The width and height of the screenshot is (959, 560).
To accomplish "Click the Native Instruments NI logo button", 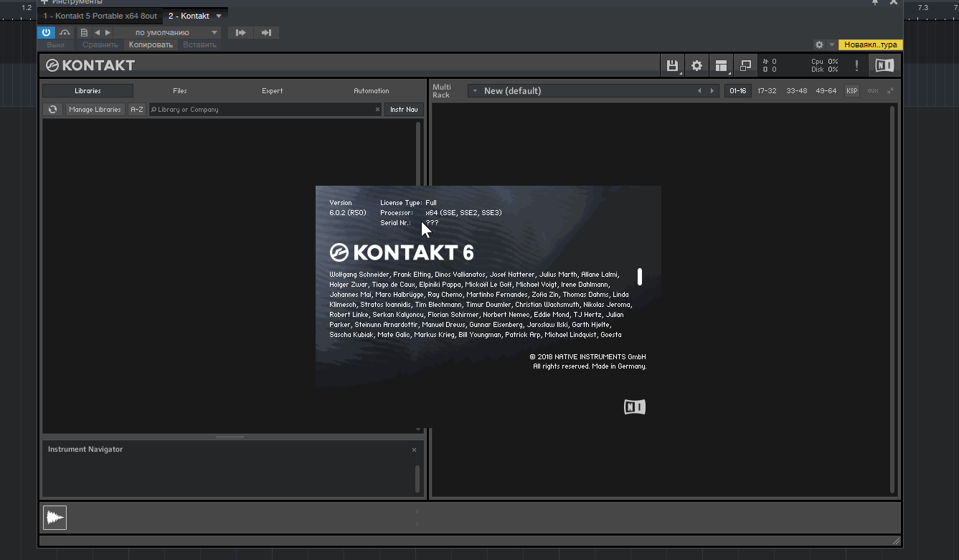I will [x=885, y=66].
